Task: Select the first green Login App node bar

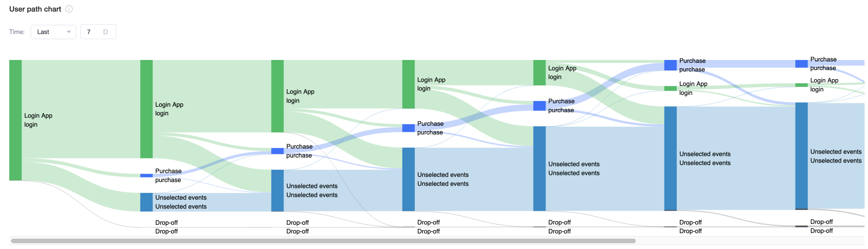Action: [16, 120]
